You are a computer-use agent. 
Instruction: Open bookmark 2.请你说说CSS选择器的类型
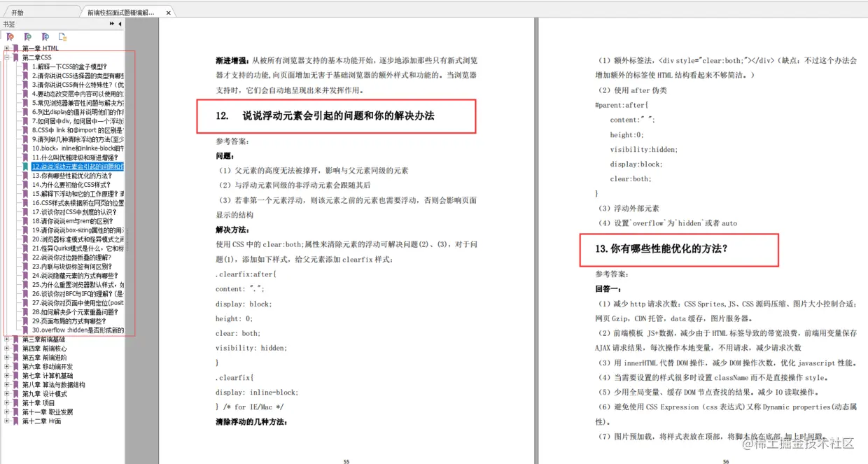coord(78,76)
